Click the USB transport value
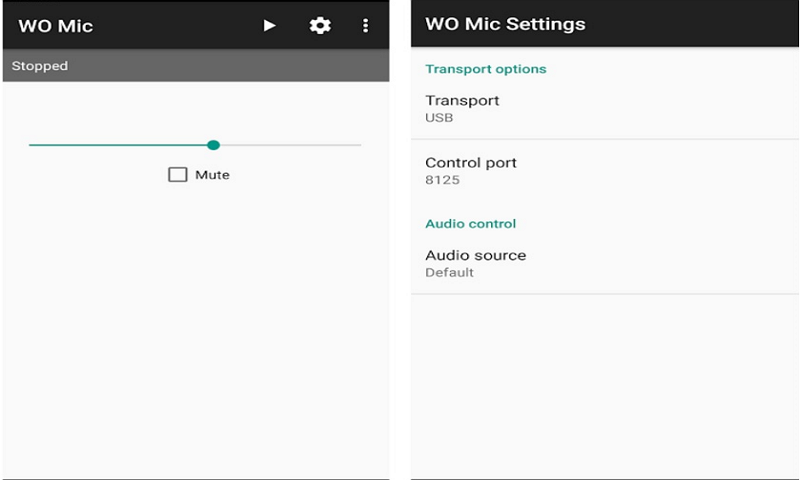Viewport: 800px width, 480px height. [439, 118]
